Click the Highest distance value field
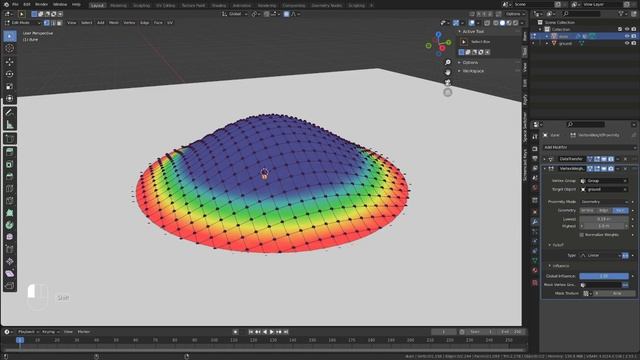Screen dimensions: 640x360 pos(604,226)
